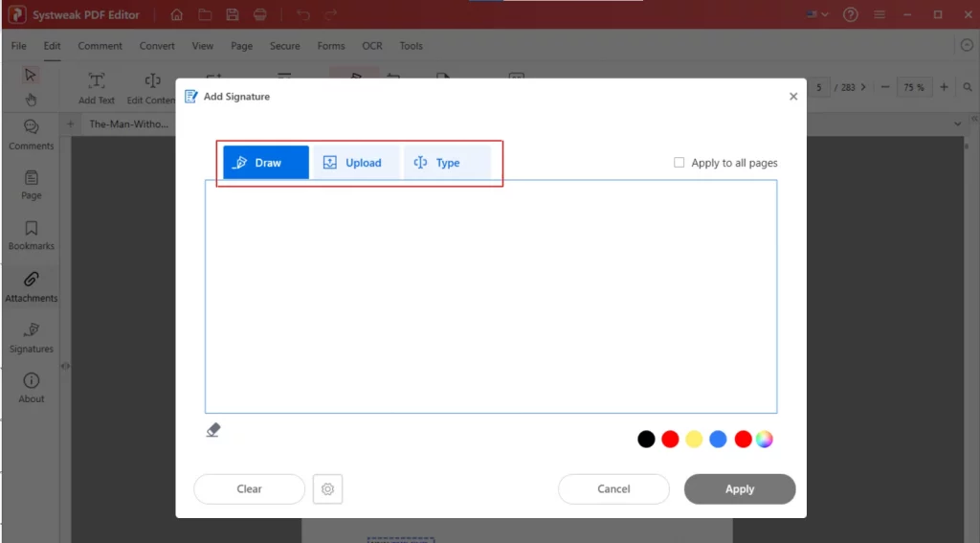Apply the signature with Apply button
The image size is (980, 543).
(740, 489)
